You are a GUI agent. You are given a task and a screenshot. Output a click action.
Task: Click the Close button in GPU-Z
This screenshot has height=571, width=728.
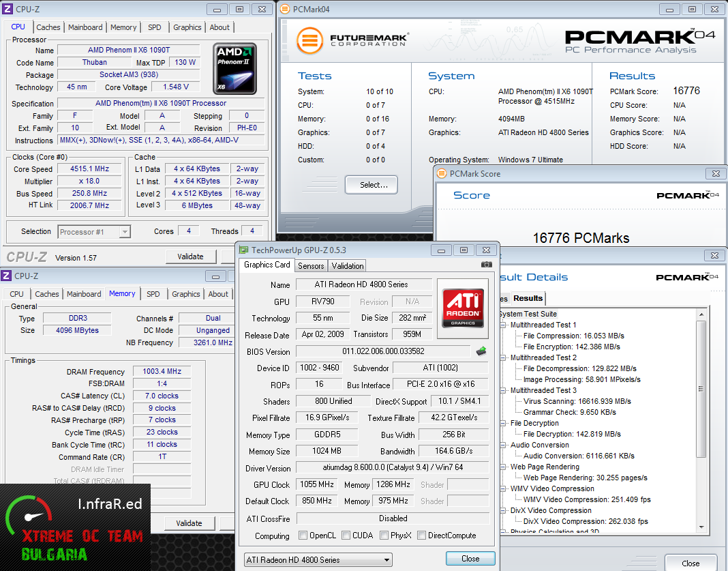coord(470,559)
